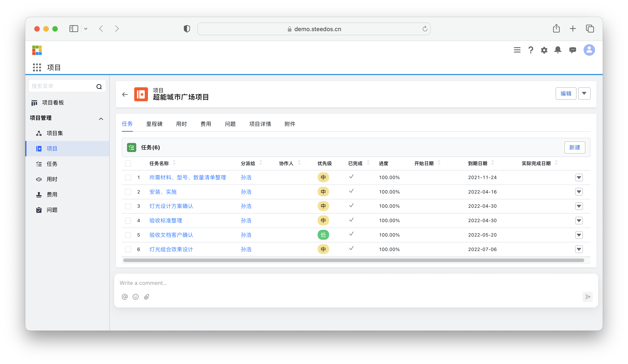
Task: Open the chat messages icon
Action: click(x=573, y=50)
